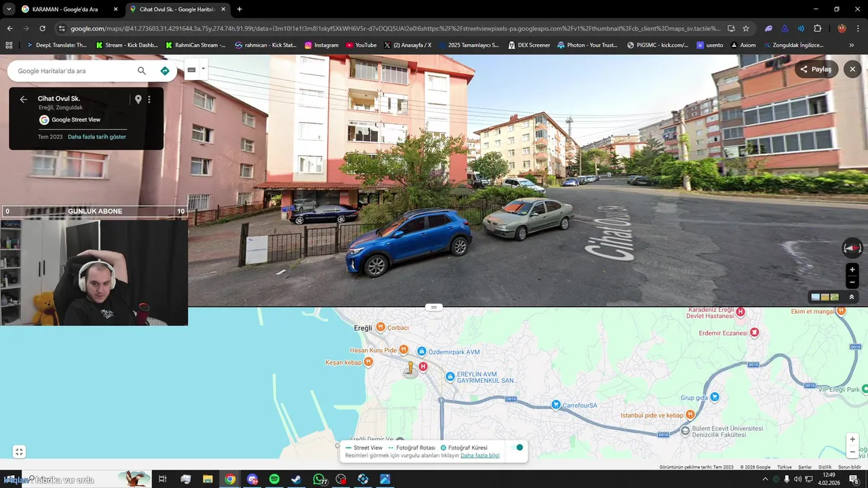Select the Özdemirpark AVM map marker
The image size is (868, 488).
click(422, 352)
